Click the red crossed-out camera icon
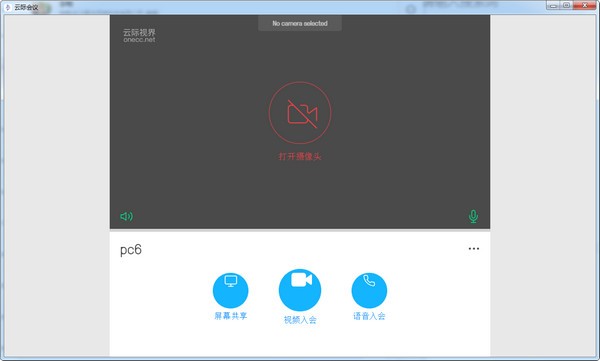This screenshot has height=361, width=600. tap(300, 113)
